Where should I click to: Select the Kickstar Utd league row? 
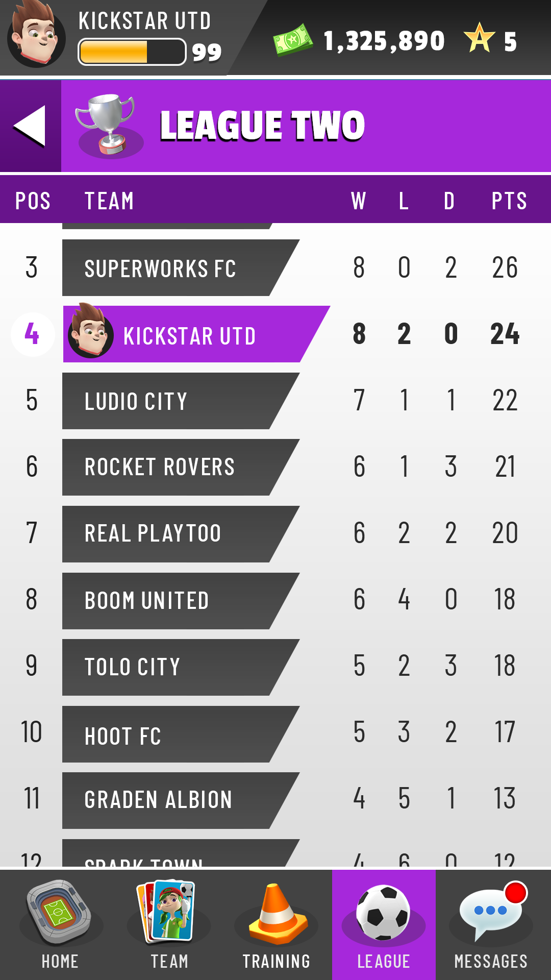275,334
